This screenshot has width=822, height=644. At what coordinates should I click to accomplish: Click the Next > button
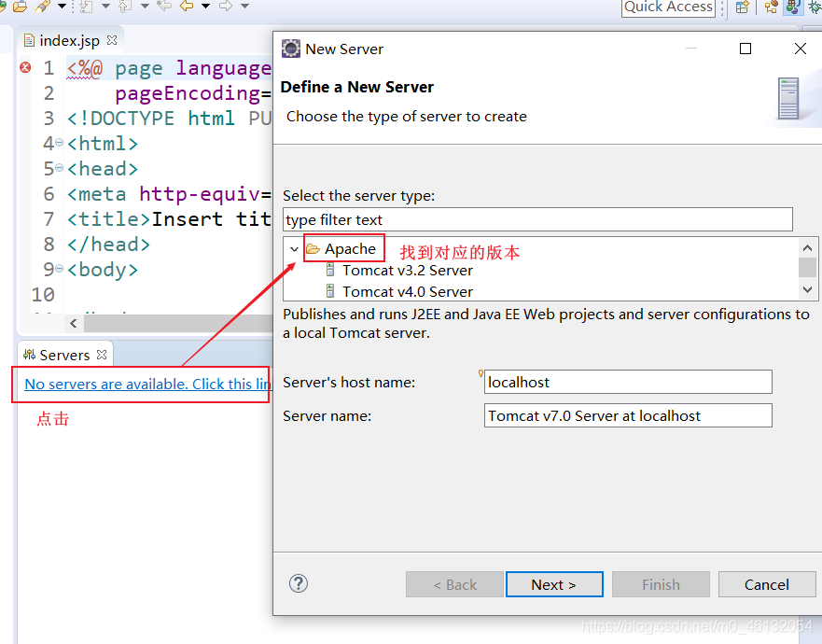tap(554, 584)
